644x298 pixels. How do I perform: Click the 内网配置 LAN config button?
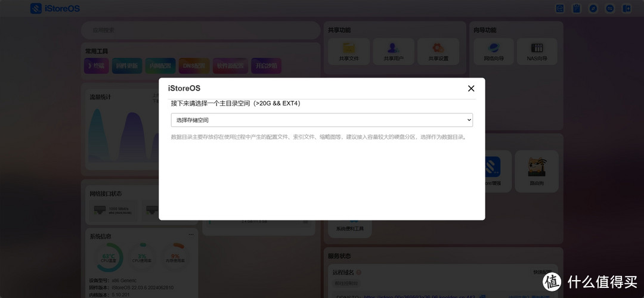160,66
